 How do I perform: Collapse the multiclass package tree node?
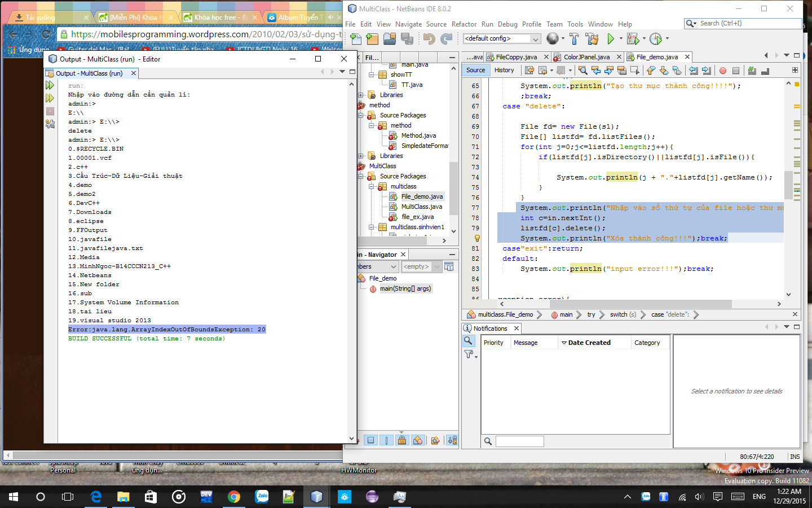click(372, 186)
